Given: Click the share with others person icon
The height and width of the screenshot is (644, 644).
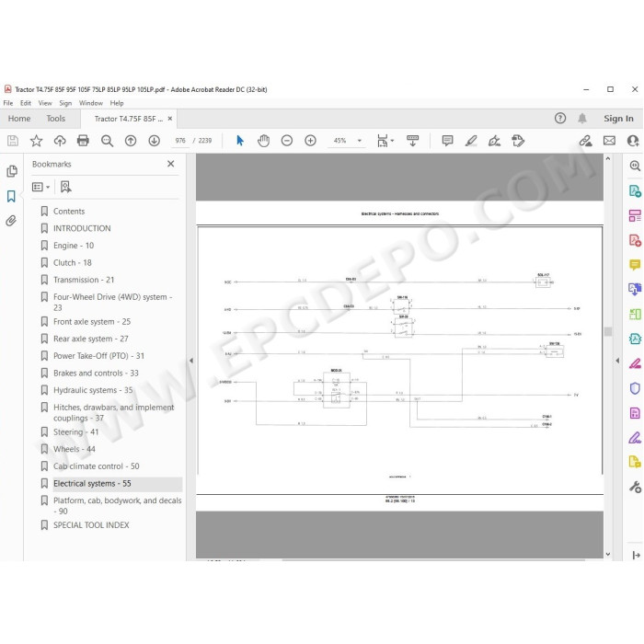Looking at the screenshot, I should pos(633,141).
